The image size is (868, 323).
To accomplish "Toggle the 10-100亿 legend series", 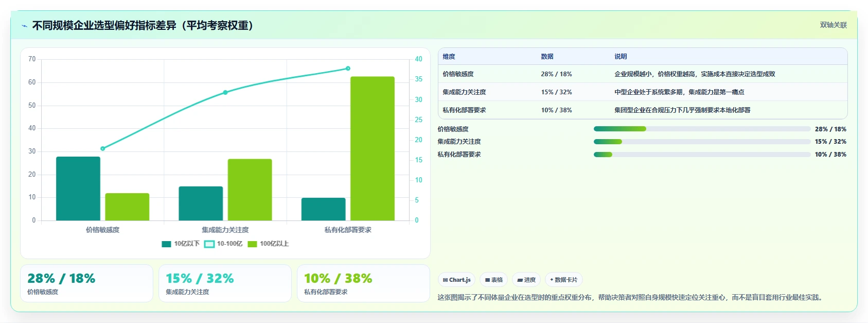I will point(223,244).
